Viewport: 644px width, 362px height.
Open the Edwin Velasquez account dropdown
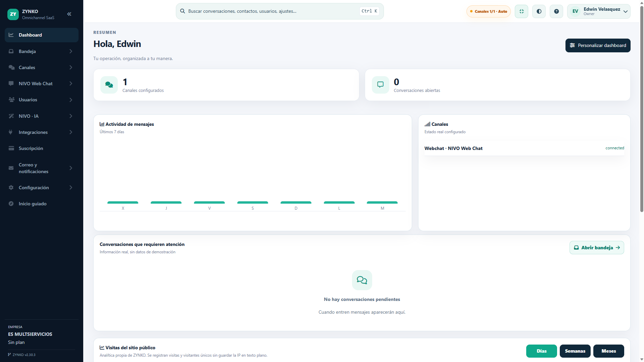pos(599,11)
